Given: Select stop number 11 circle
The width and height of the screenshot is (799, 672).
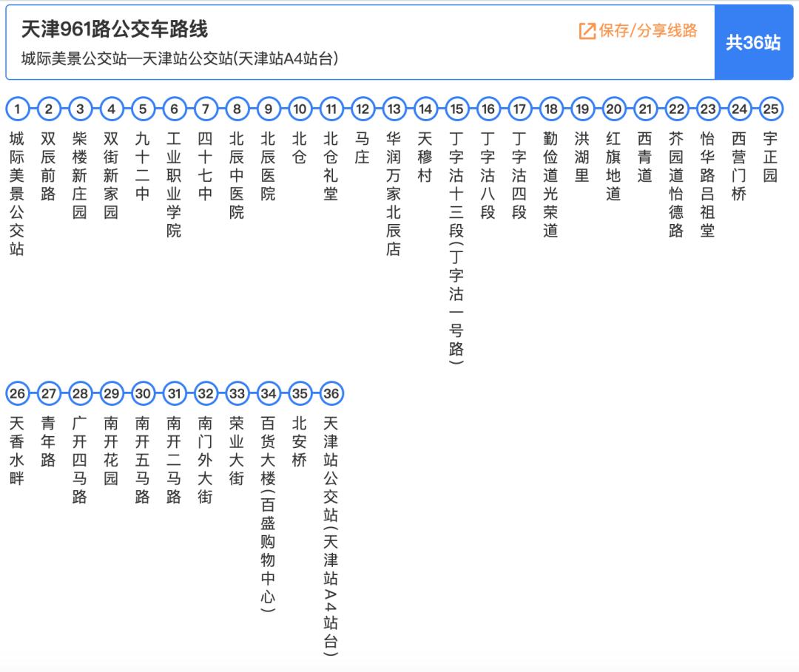Looking at the screenshot, I should click(331, 109).
